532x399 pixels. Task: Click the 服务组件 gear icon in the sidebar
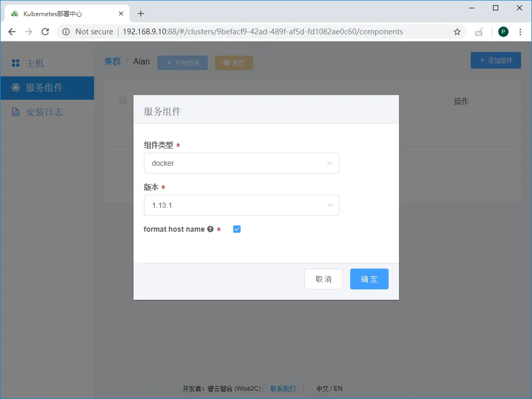coord(16,87)
